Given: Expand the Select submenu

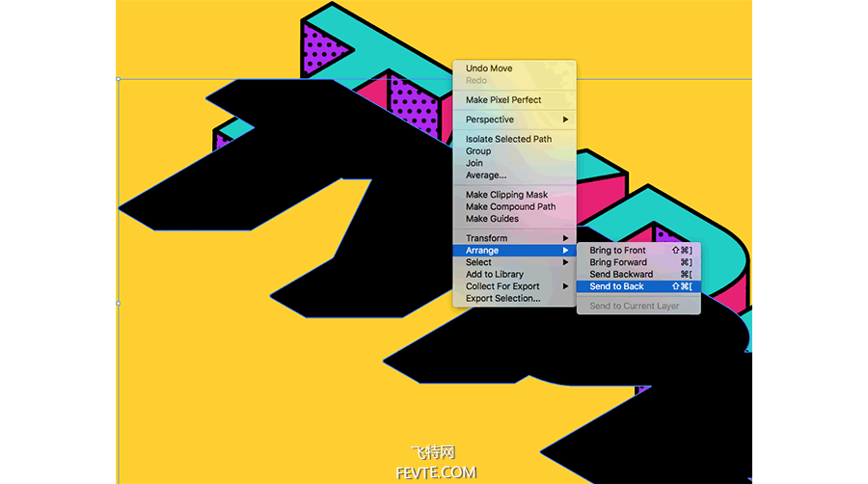Looking at the screenshot, I should (514, 262).
